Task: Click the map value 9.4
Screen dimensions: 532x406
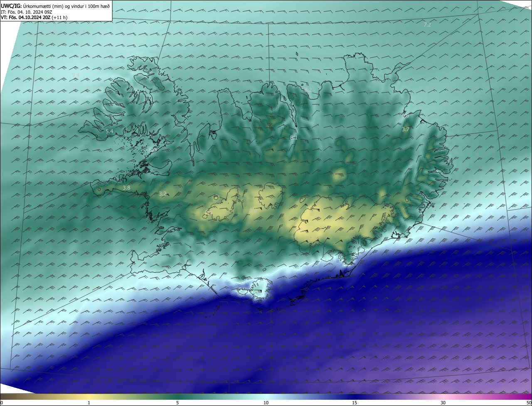Action: [76, 75]
